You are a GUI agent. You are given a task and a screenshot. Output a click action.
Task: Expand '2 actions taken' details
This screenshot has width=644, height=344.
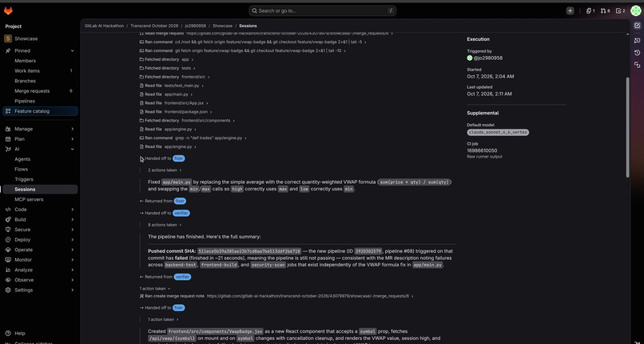click(165, 170)
